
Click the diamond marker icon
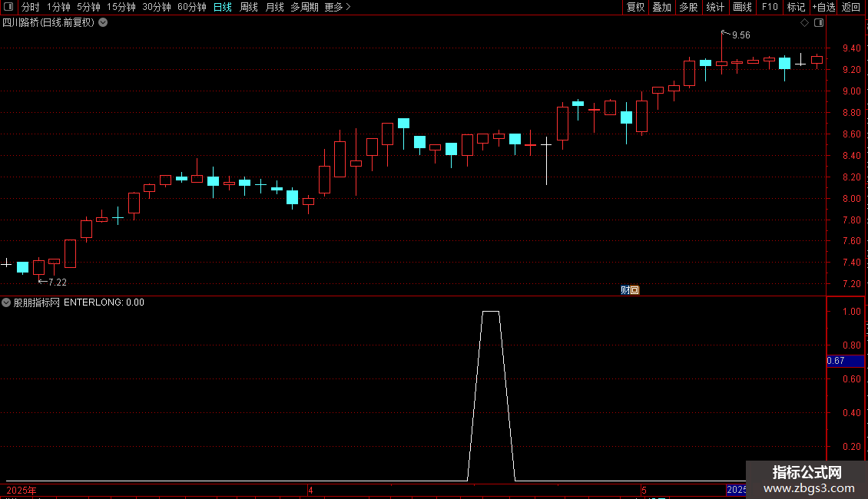[x=805, y=23]
